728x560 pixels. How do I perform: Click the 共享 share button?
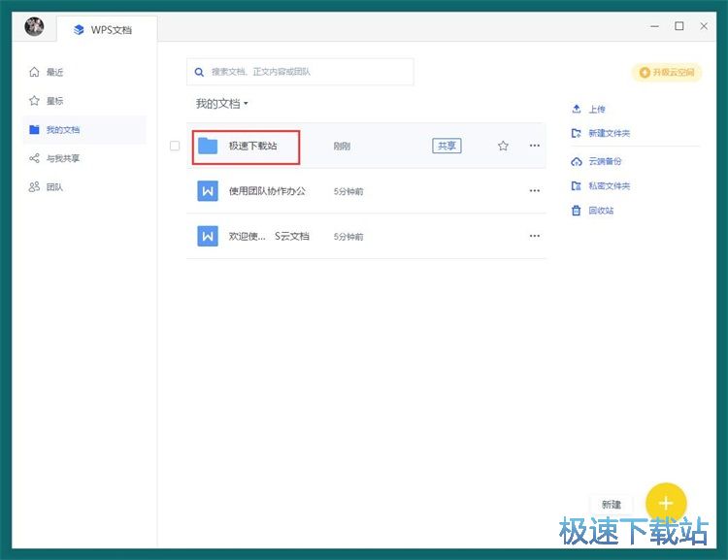click(447, 146)
